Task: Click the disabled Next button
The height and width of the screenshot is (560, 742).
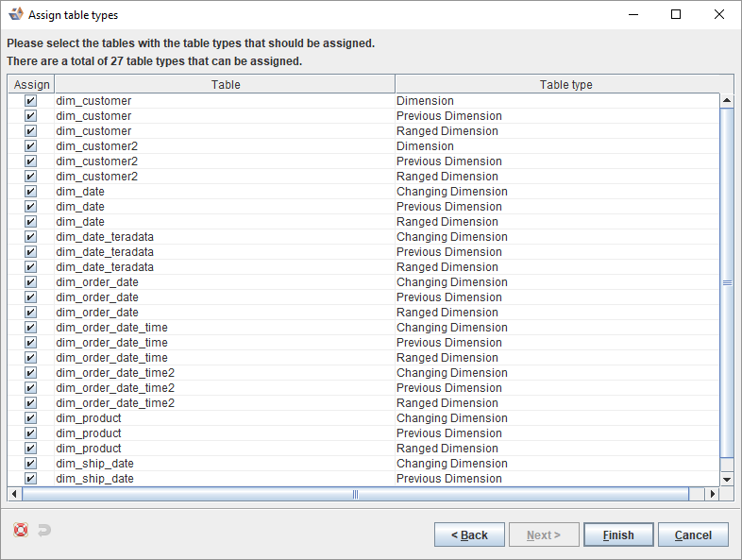Action: pyautogui.click(x=544, y=535)
